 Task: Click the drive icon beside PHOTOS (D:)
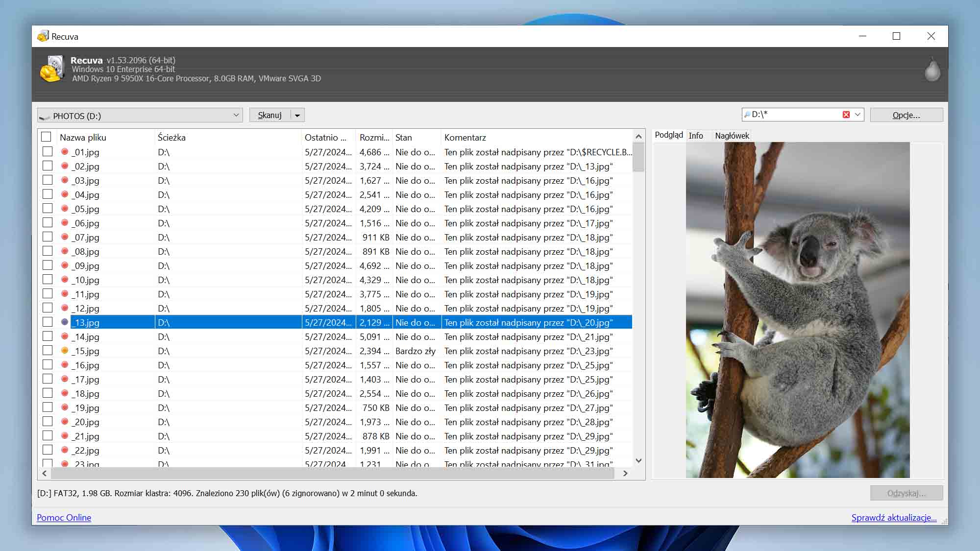tap(45, 116)
